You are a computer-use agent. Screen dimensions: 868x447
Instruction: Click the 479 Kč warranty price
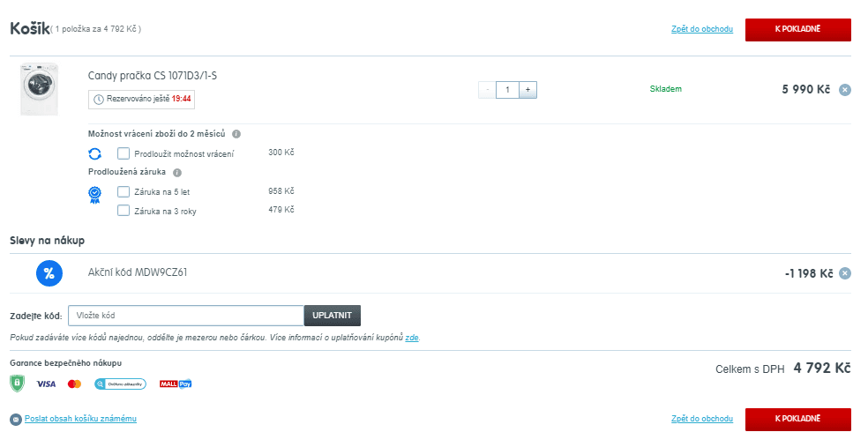tap(281, 210)
